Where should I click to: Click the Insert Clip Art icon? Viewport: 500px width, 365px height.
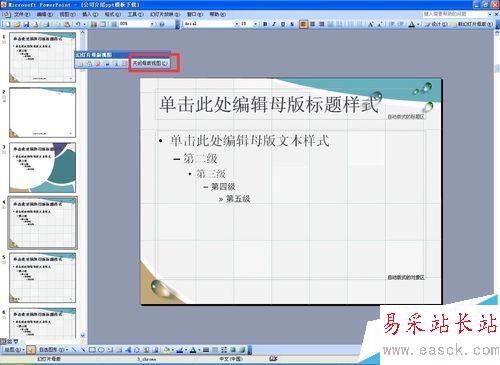click(146, 350)
